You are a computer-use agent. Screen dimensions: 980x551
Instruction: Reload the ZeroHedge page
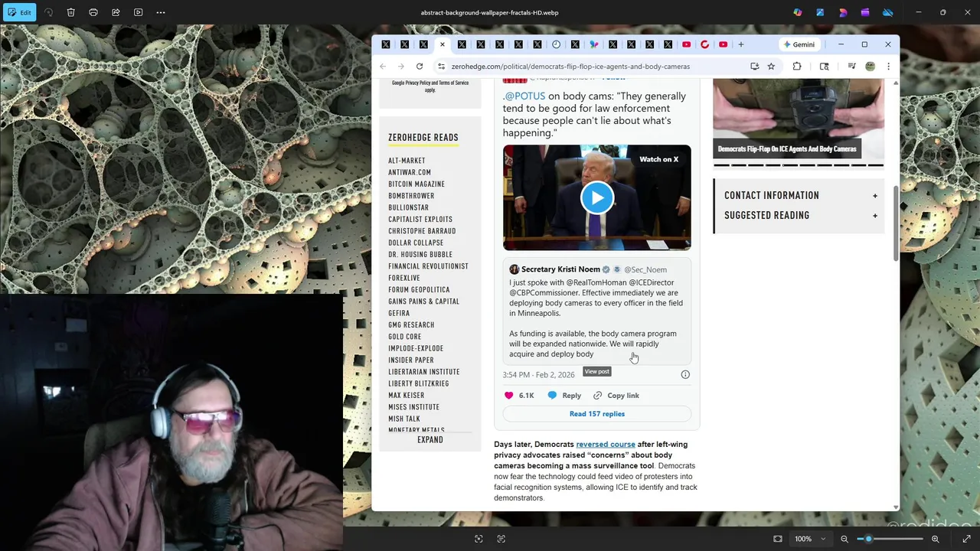pyautogui.click(x=420, y=67)
